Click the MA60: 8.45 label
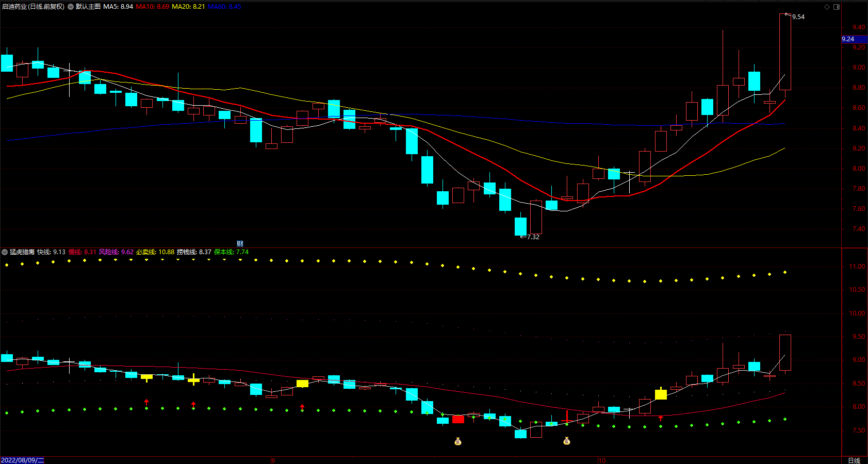This screenshot has width=868, height=464. coord(224,7)
